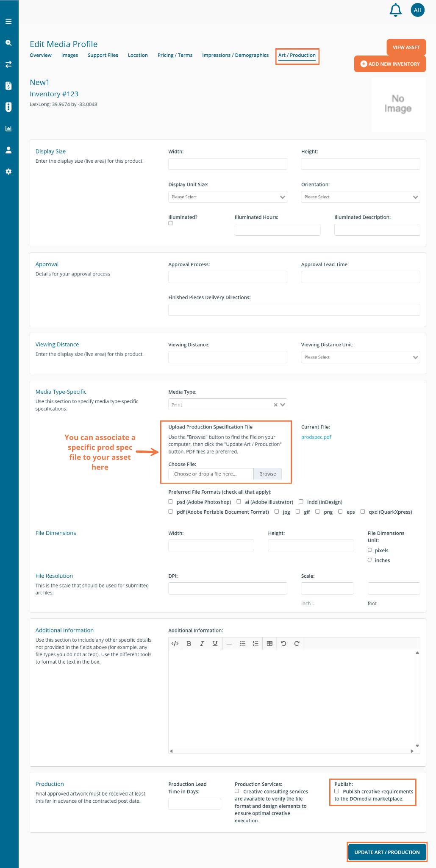Click the undo icon in editor toolbar
This screenshot has width=436, height=868.
(283, 643)
